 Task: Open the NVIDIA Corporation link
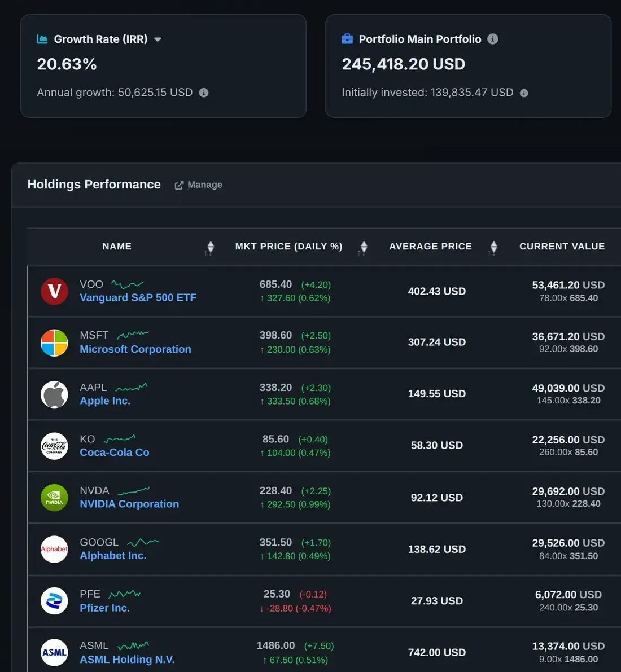point(129,504)
